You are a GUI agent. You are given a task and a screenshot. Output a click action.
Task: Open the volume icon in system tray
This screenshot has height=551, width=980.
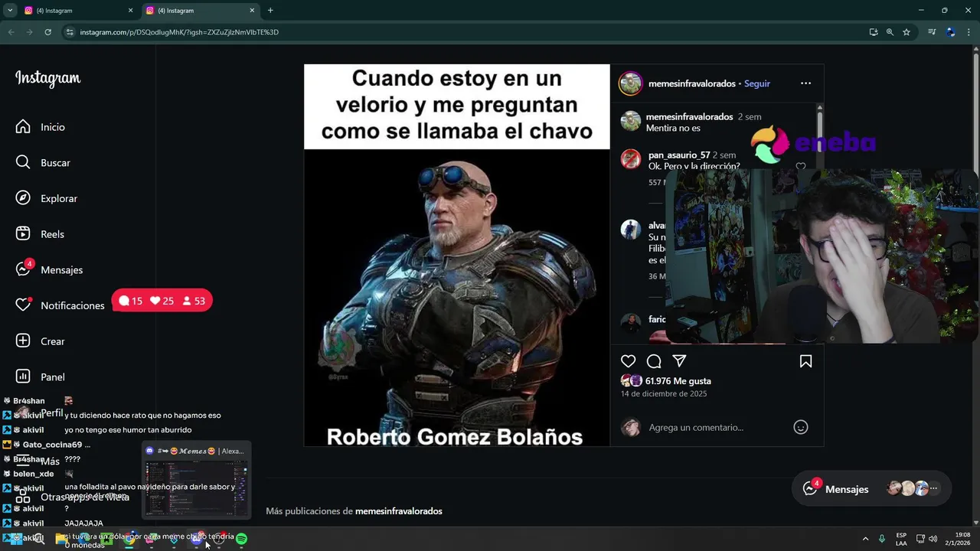933,539
